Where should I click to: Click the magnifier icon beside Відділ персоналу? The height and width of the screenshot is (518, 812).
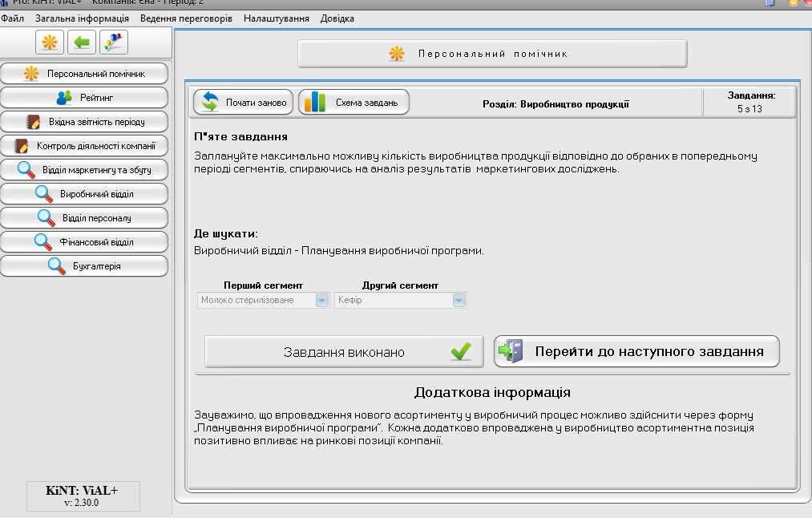[46, 218]
